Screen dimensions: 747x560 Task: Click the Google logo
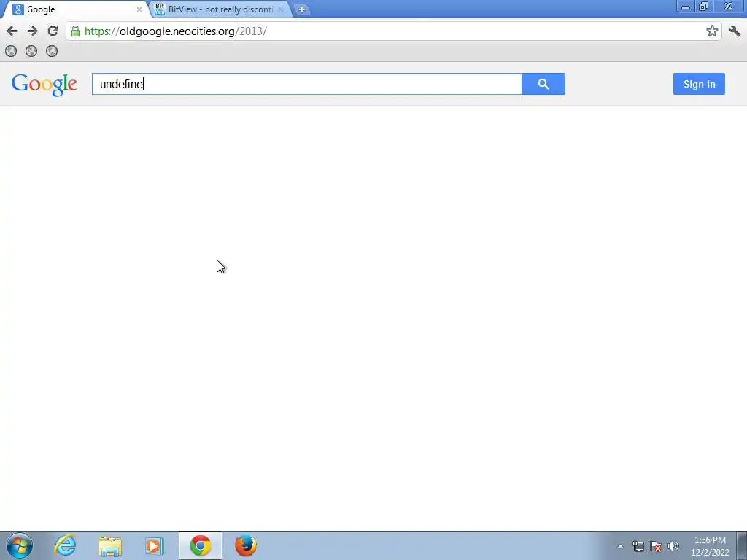pos(44,85)
